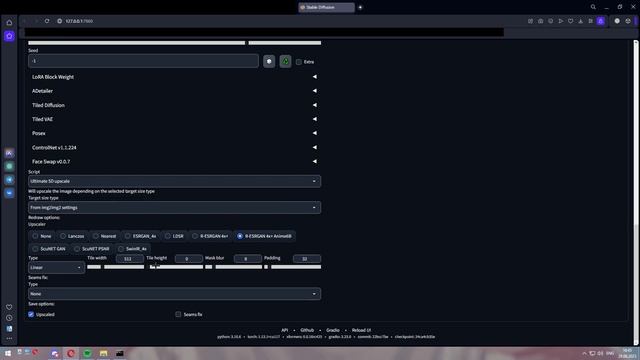This screenshot has height=360, width=640.
Task: Click the browser search magnifier icon
Action: click(x=593, y=7)
